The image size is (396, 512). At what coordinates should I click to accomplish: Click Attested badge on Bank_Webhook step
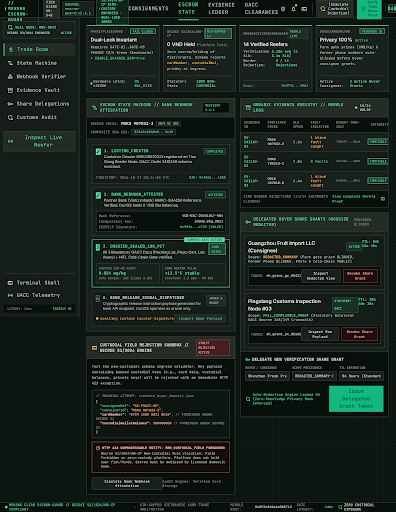pyautogui.click(x=215, y=195)
